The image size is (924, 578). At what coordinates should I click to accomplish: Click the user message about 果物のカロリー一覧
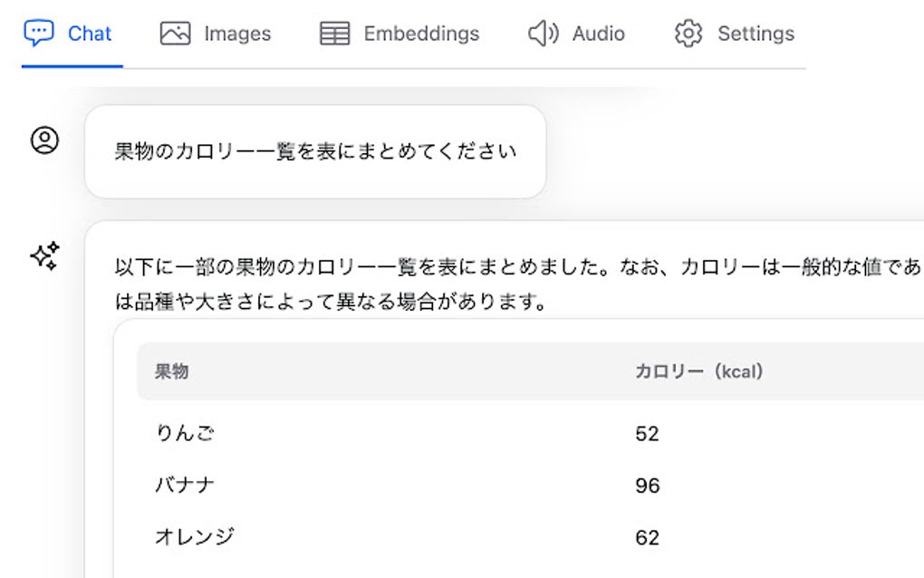point(315,151)
